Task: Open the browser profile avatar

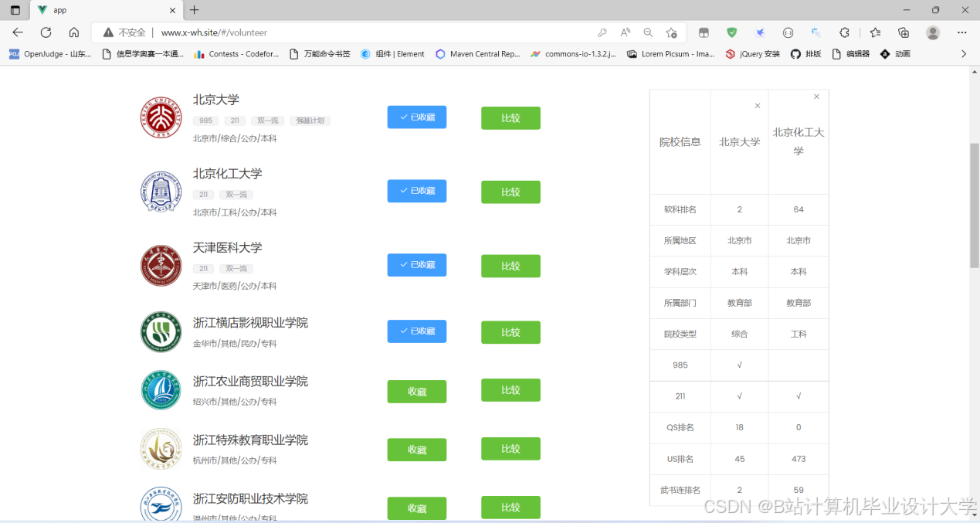Action: 933,32
